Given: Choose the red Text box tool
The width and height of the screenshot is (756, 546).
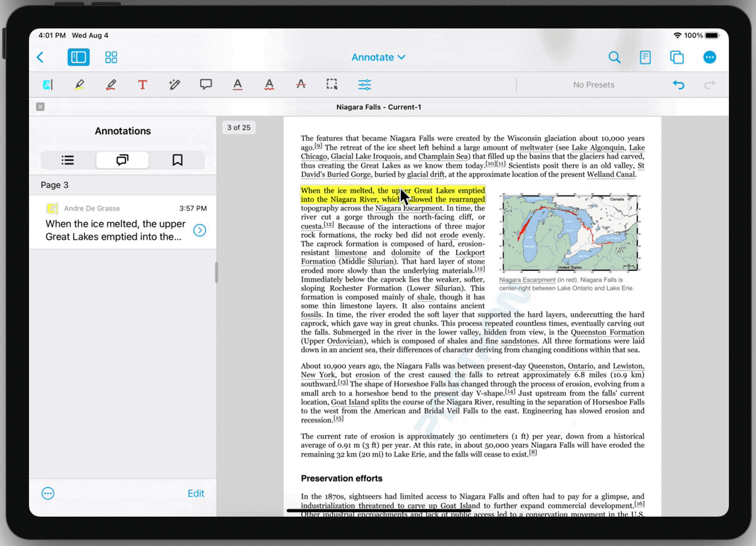Looking at the screenshot, I should [142, 85].
